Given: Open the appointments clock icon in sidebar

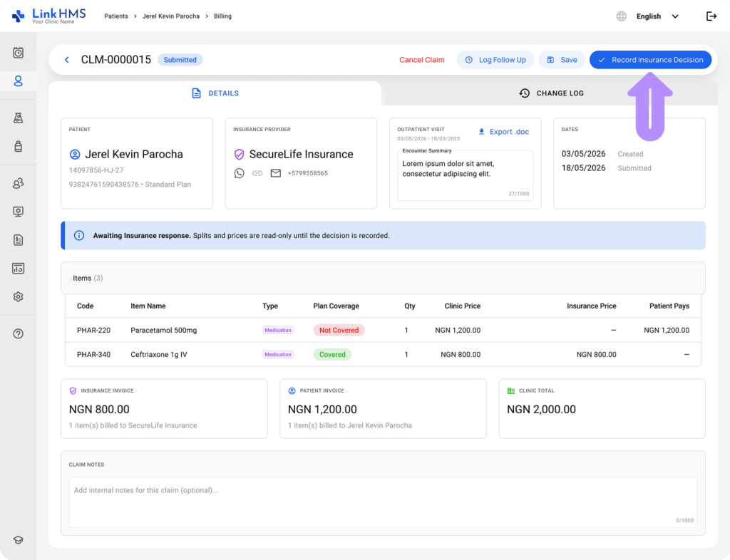Looking at the screenshot, I should 18,53.
